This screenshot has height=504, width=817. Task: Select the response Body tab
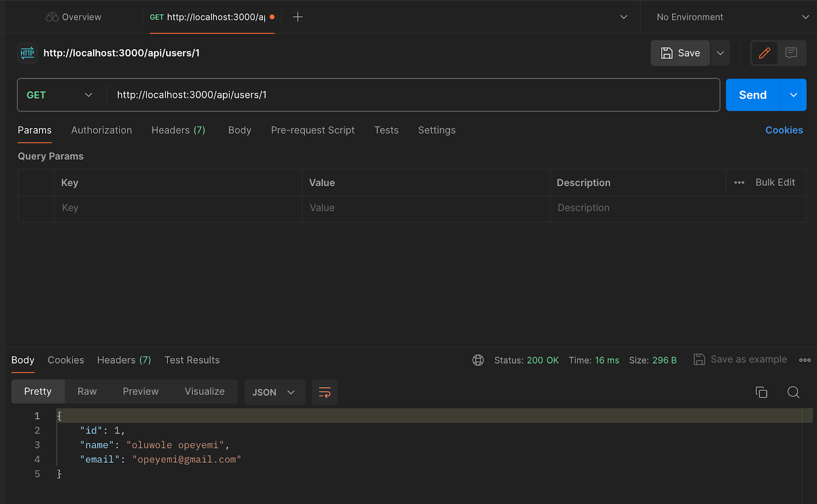click(x=23, y=360)
